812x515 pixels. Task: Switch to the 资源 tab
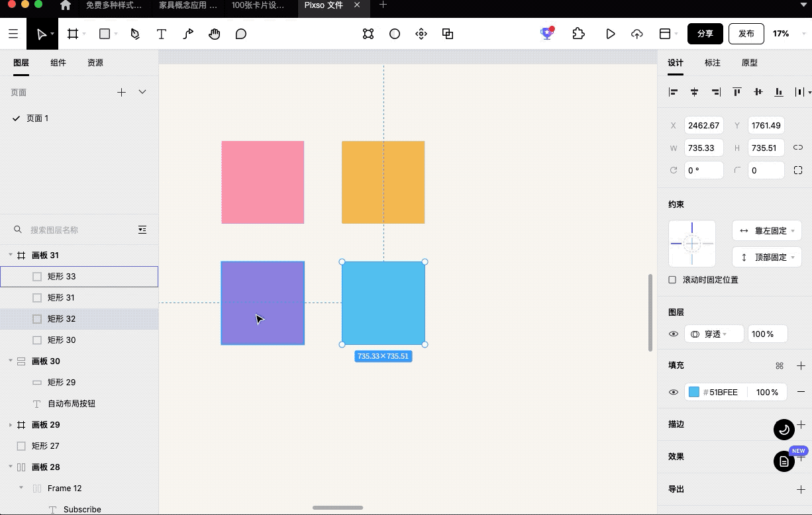pos(95,63)
